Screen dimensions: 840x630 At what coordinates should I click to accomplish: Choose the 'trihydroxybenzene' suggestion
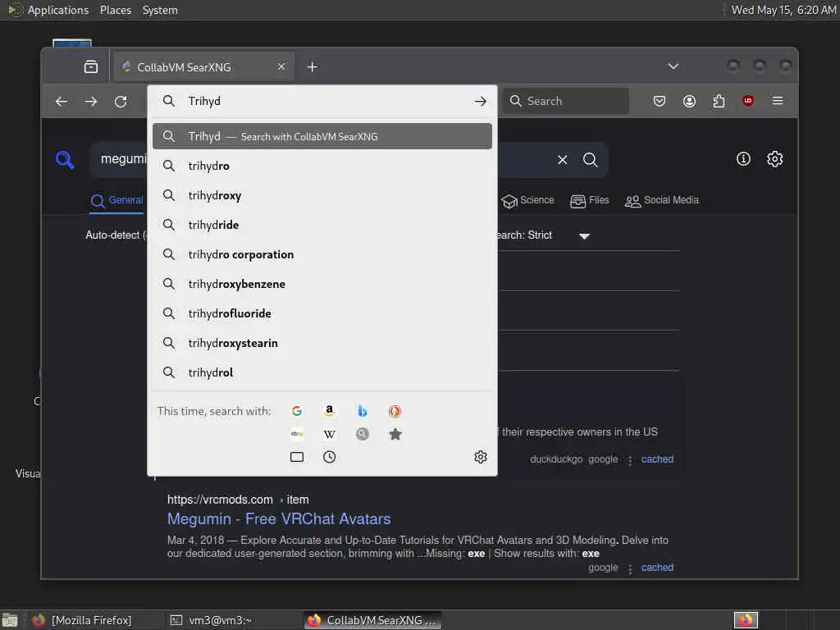click(322, 284)
